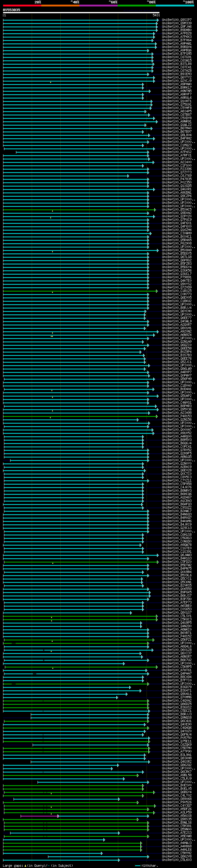Select the AV553035 query sequence label
197x868 pixels.
(x=11, y=10)
